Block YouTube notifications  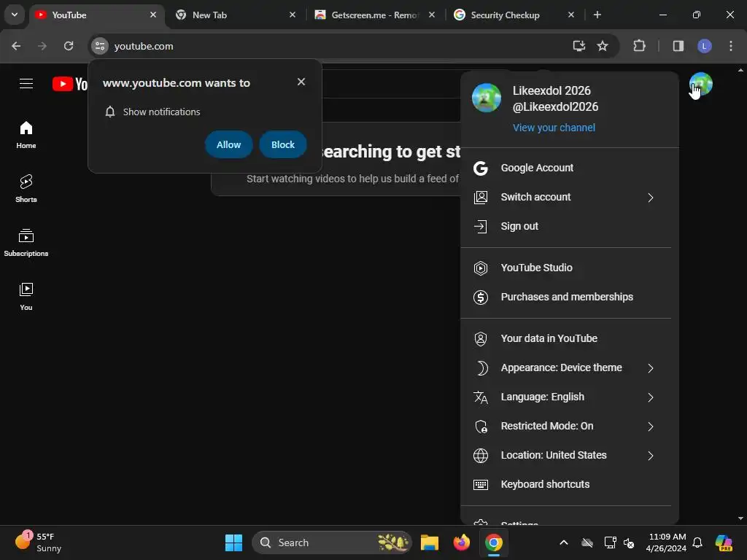[283, 145]
